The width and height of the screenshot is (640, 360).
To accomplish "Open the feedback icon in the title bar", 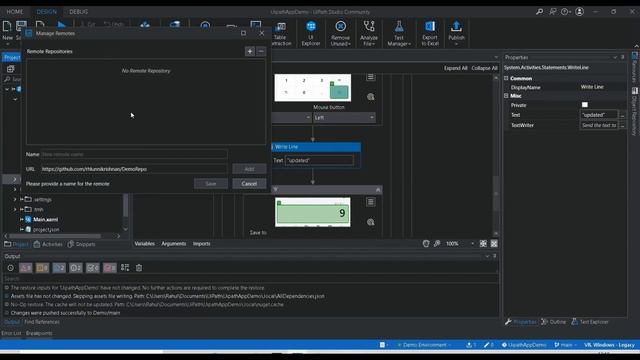I will [552, 12].
